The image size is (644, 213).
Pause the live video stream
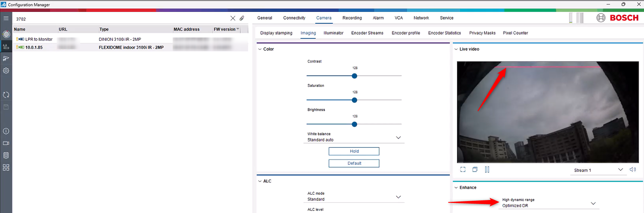487,169
